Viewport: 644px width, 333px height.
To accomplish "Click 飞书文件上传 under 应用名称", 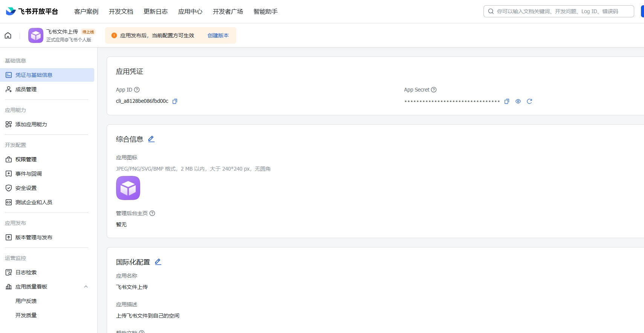I will point(132,287).
